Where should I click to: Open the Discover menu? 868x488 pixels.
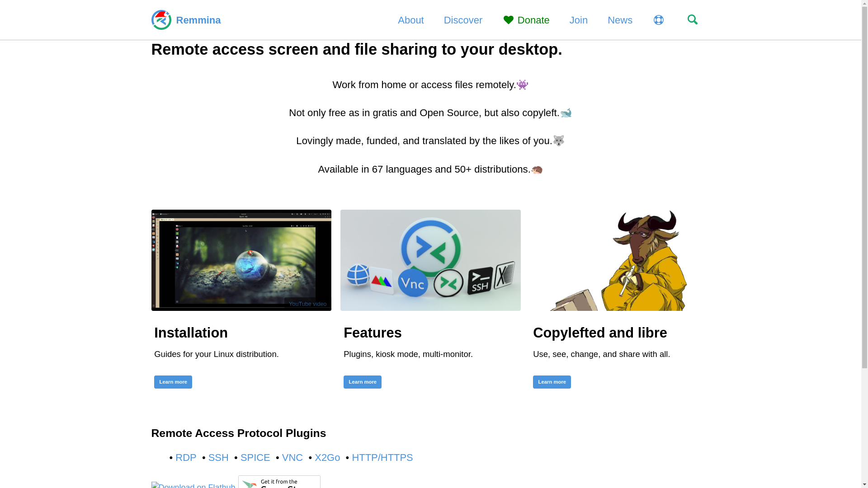463,20
